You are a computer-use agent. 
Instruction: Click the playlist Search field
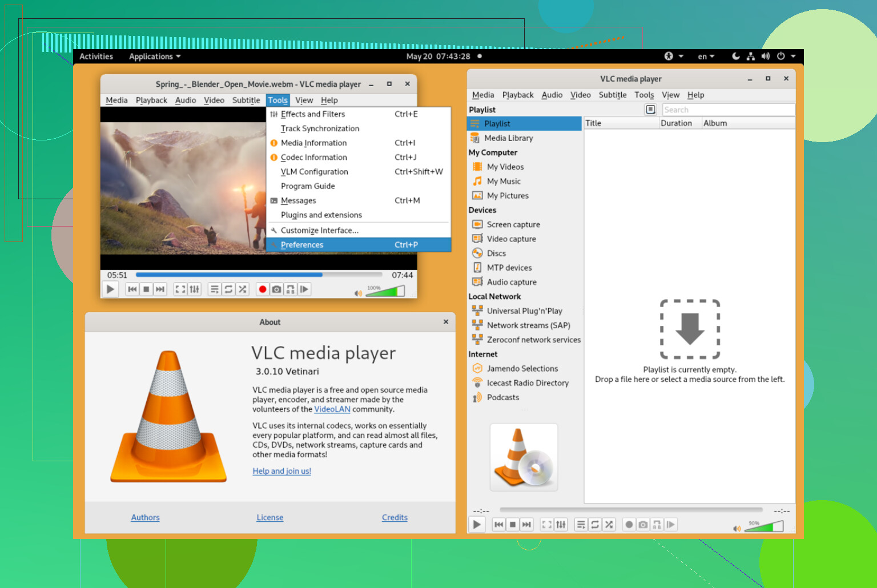tap(729, 110)
